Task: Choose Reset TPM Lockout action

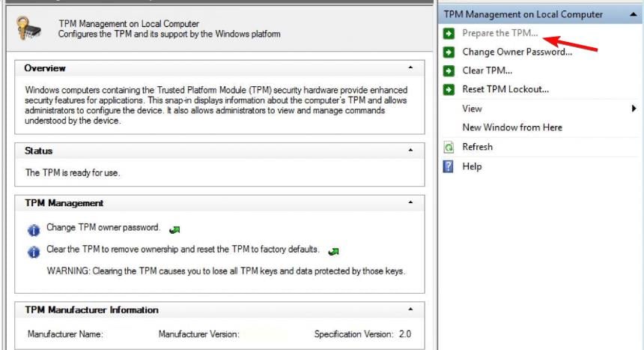Action: pyautogui.click(x=505, y=89)
